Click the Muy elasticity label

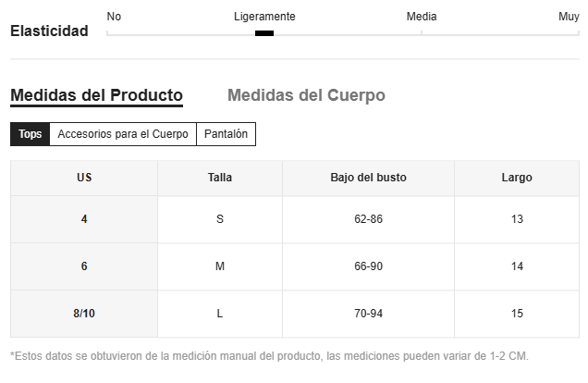[x=569, y=17]
